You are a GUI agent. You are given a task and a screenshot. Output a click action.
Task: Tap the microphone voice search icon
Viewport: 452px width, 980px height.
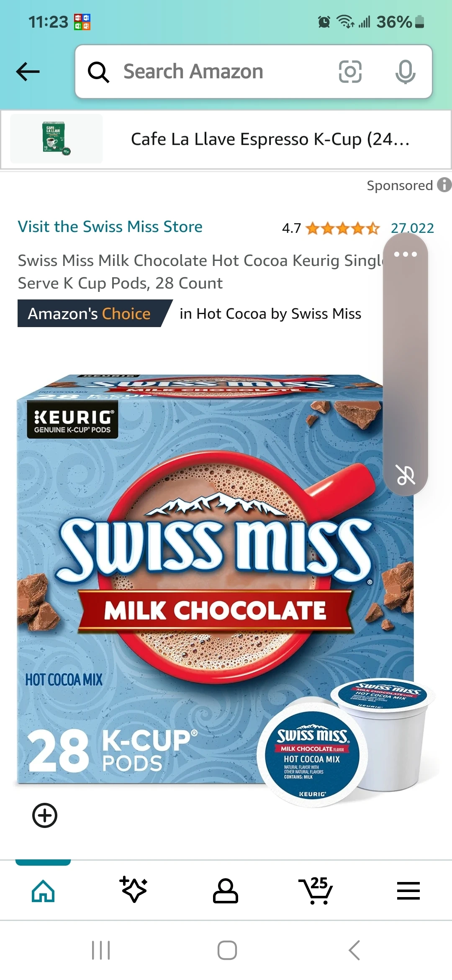(405, 72)
